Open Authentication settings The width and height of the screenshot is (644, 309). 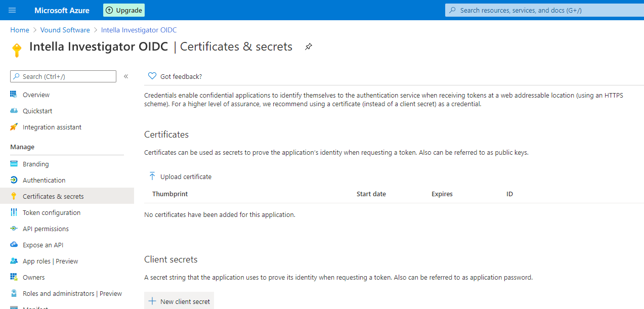[x=43, y=180]
